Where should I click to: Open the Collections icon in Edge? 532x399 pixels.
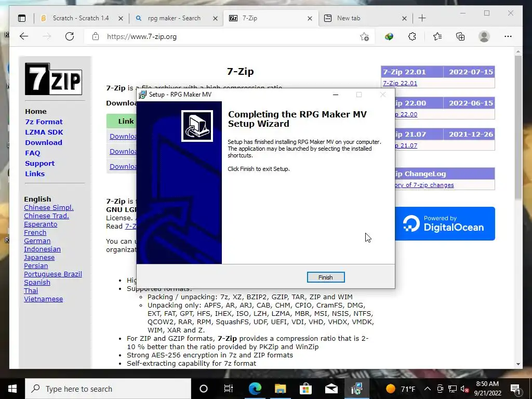point(460,37)
